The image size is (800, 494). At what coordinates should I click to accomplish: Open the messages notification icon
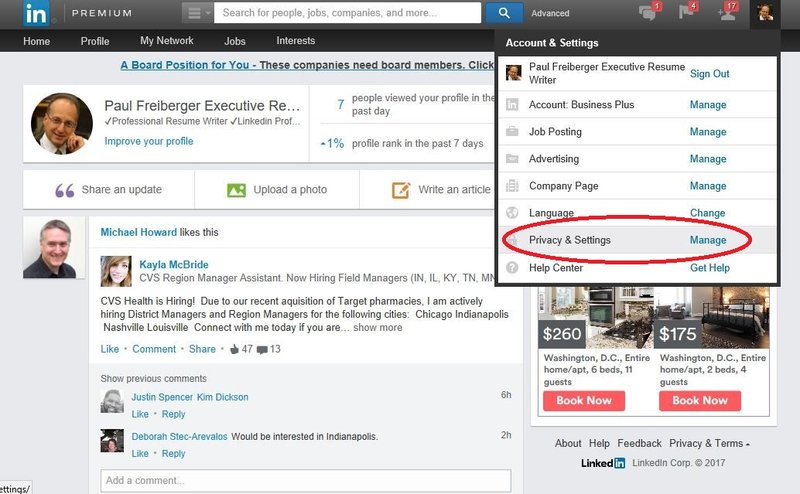tap(648, 12)
